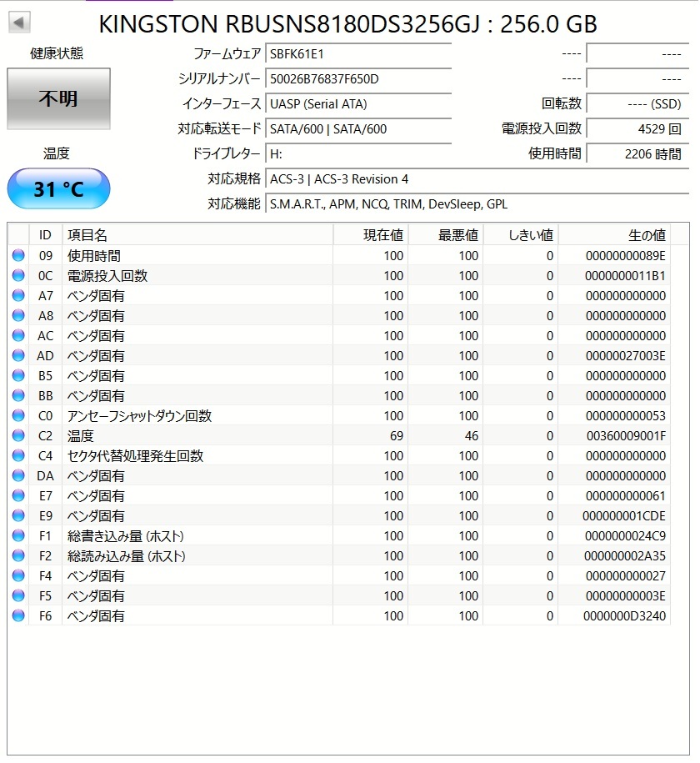Select the 総読み込み量 (ホスト) row name
This screenshot has width=700, height=763.
(127, 555)
